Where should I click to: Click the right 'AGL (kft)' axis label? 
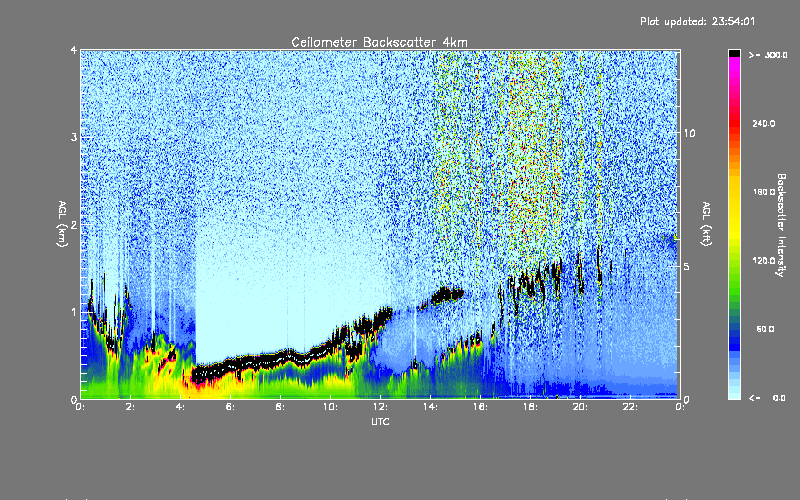(x=706, y=224)
